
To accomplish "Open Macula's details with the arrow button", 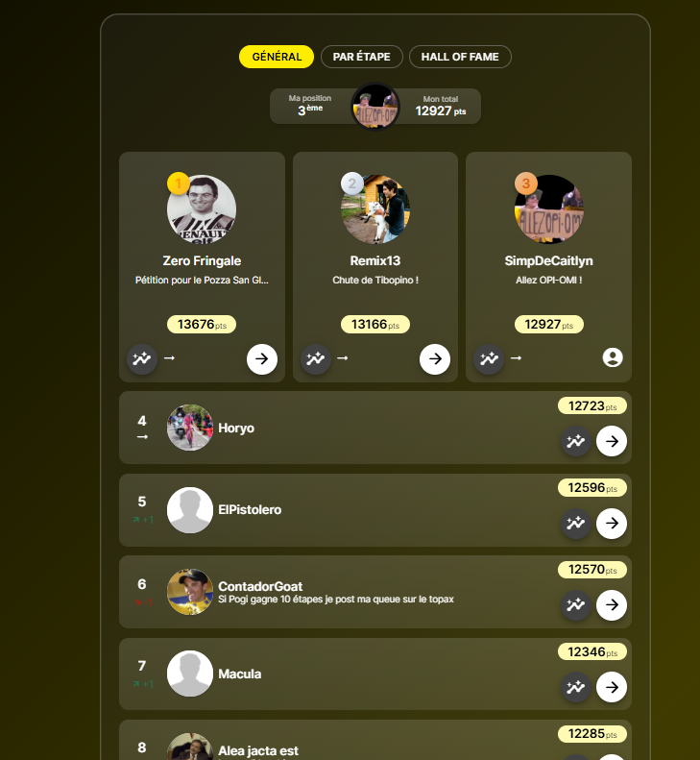I will tap(612, 687).
